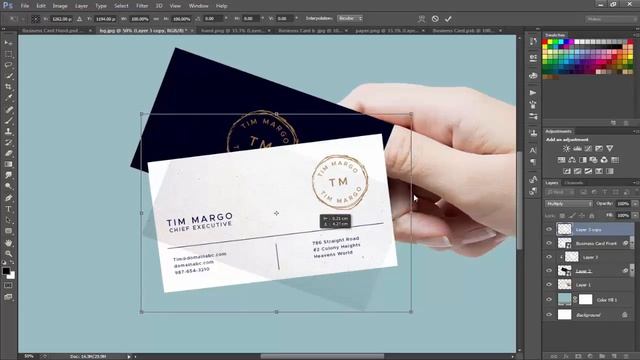Select the Gradient tool
Screen dimensions: 640x360
pos(8,164)
